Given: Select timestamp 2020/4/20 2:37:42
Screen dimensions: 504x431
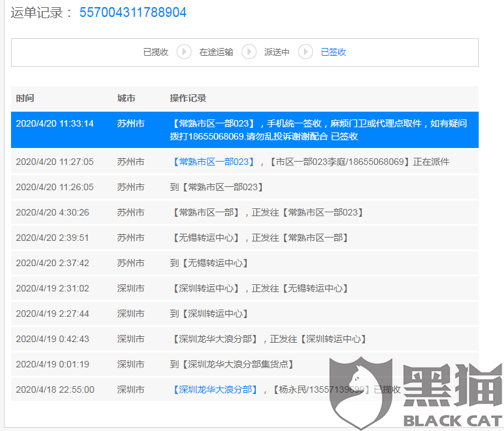Looking at the screenshot, I should point(53,264).
